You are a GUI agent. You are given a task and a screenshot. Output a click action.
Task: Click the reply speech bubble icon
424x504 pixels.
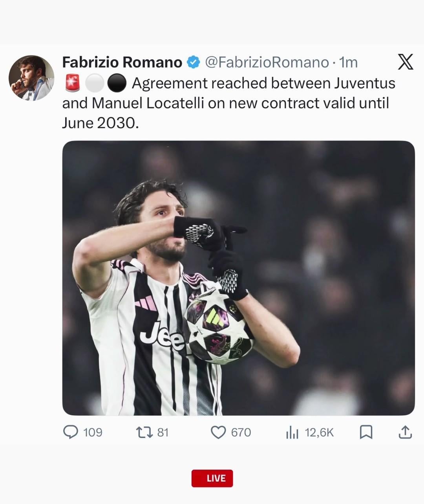71,432
